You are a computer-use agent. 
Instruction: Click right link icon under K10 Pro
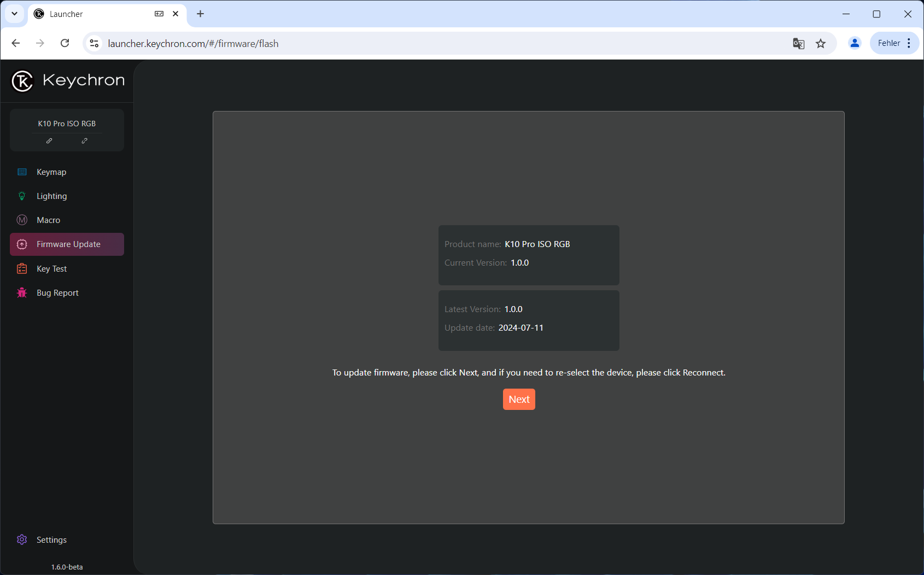tap(84, 141)
